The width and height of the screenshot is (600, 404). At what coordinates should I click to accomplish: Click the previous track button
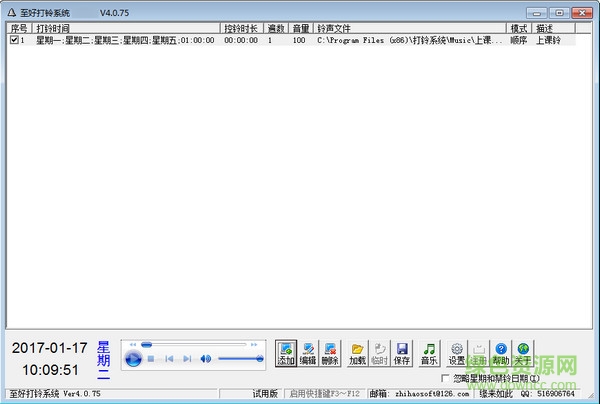pos(169,359)
